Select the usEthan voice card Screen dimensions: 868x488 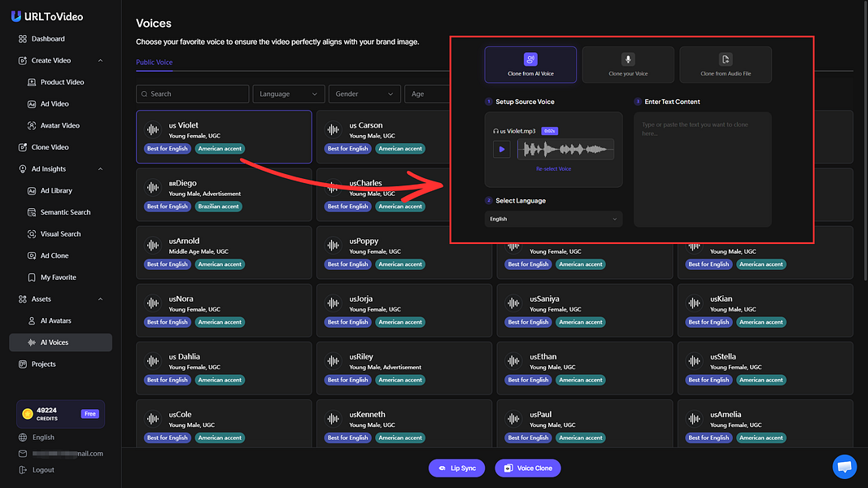pyautogui.click(x=585, y=368)
